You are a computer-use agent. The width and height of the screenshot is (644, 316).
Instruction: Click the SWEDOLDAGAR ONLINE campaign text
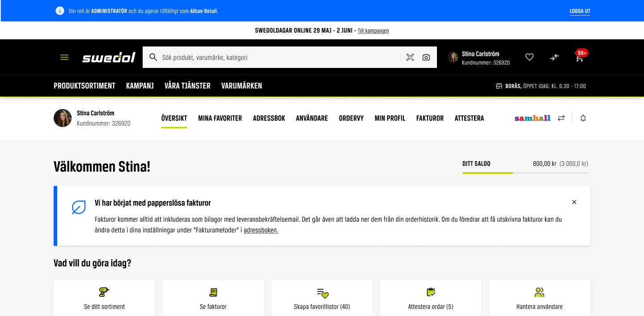[305, 31]
